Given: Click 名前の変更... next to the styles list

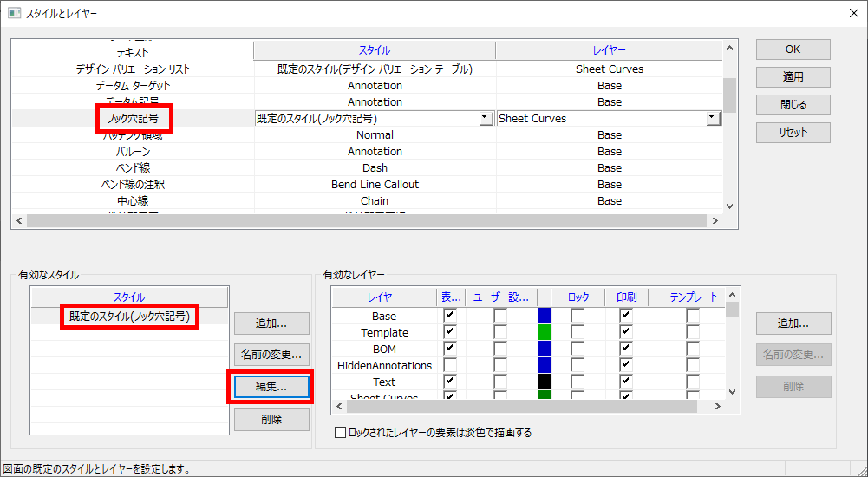Looking at the screenshot, I should pyautogui.click(x=271, y=355).
